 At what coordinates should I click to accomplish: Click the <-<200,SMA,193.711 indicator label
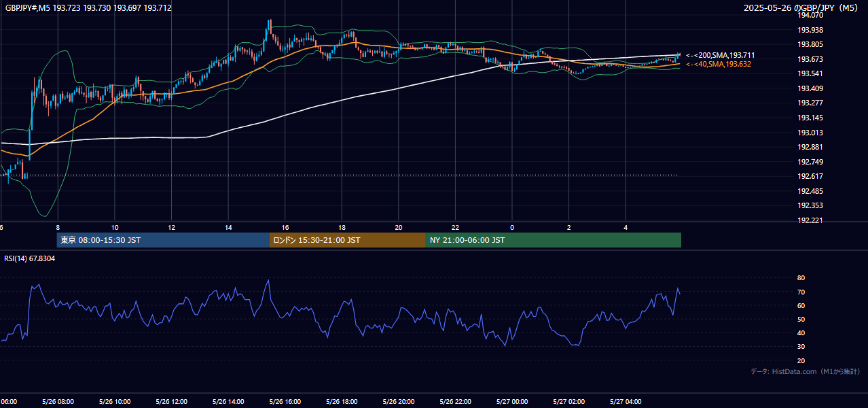click(x=720, y=55)
